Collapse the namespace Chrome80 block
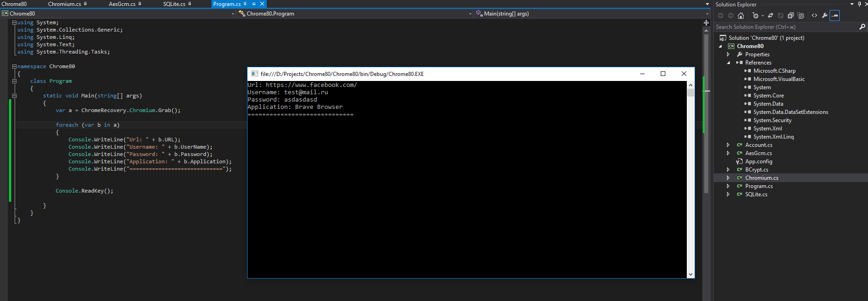The width and height of the screenshot is (868, 301). (14, 66)
